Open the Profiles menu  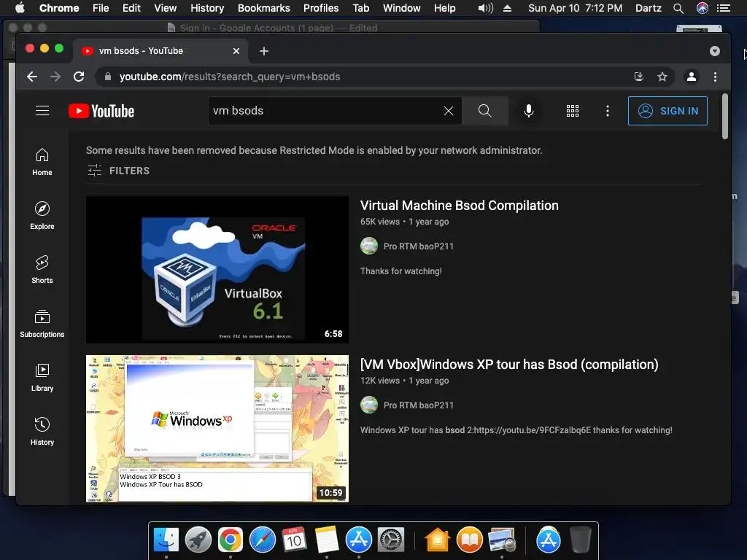(321, 8)
